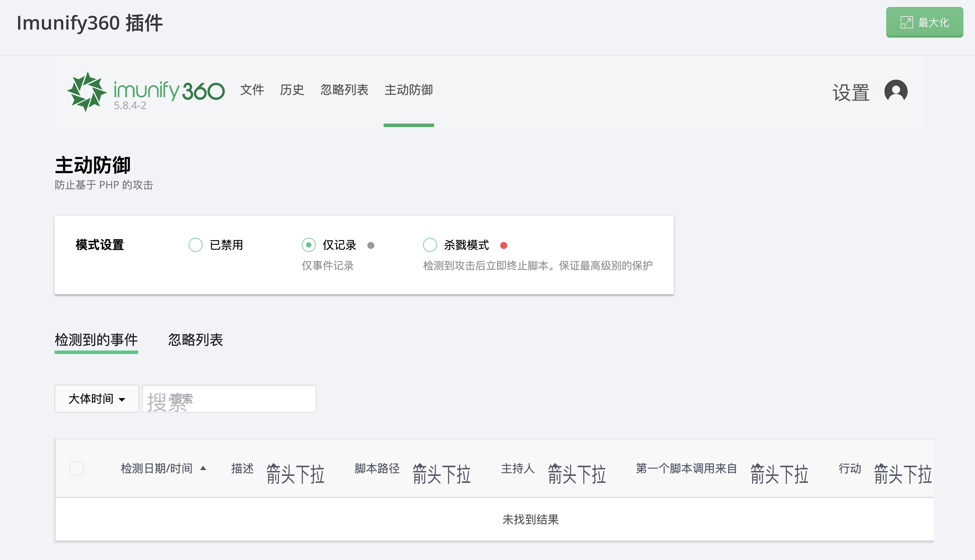Expand 箭头下拉 beside 主持人 column
The height and width of the screenshot is (560, 975).
click(576, 474)
